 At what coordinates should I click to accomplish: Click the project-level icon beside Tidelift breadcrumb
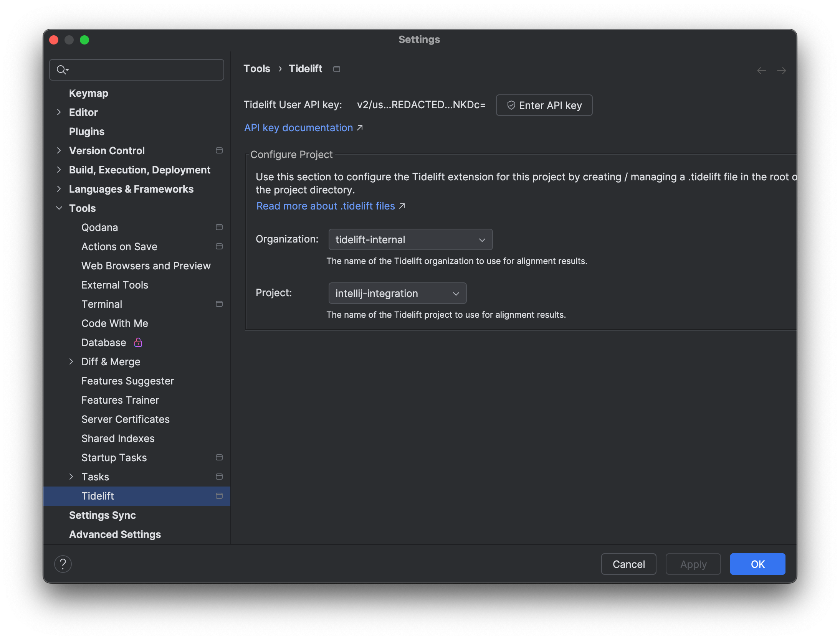[x=337, y=69]
